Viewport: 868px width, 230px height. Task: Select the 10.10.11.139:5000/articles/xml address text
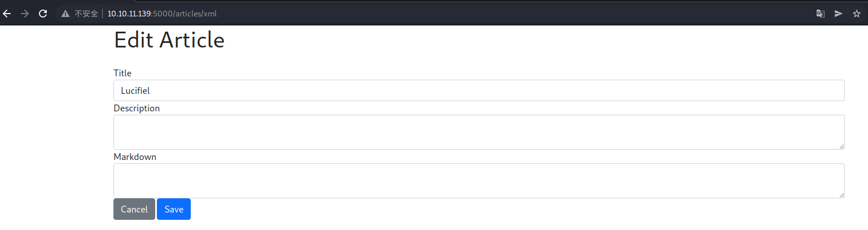pyautogui.click(x=162, y=14)
